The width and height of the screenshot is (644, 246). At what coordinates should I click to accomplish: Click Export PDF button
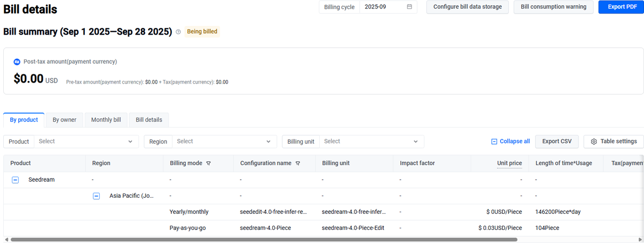[x=621, y=7]
